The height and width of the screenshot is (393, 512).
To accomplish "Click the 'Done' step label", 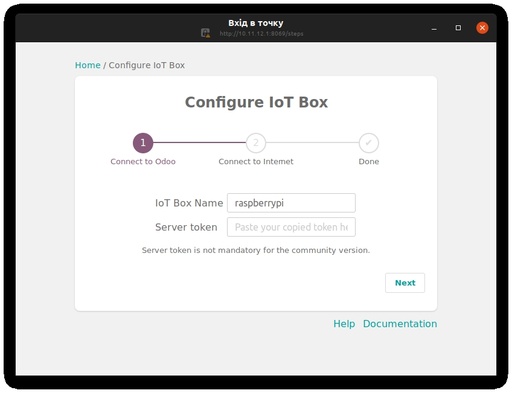I will pyautogui.click(x=369, y=162).
